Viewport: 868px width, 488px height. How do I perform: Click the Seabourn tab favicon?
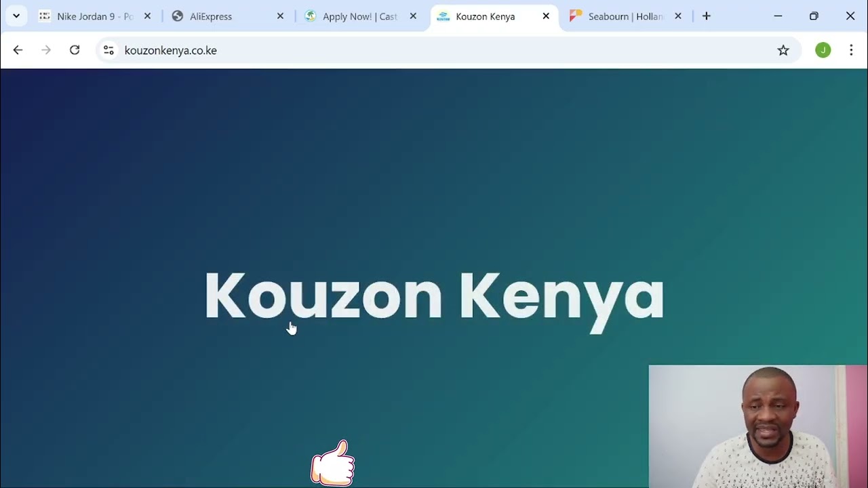[576, 16]
